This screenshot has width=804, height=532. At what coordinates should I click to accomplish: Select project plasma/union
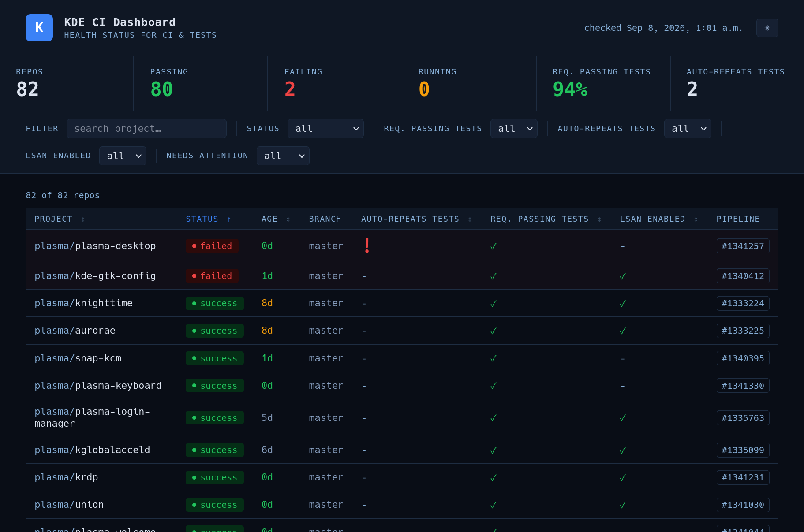tap(69, 505)
